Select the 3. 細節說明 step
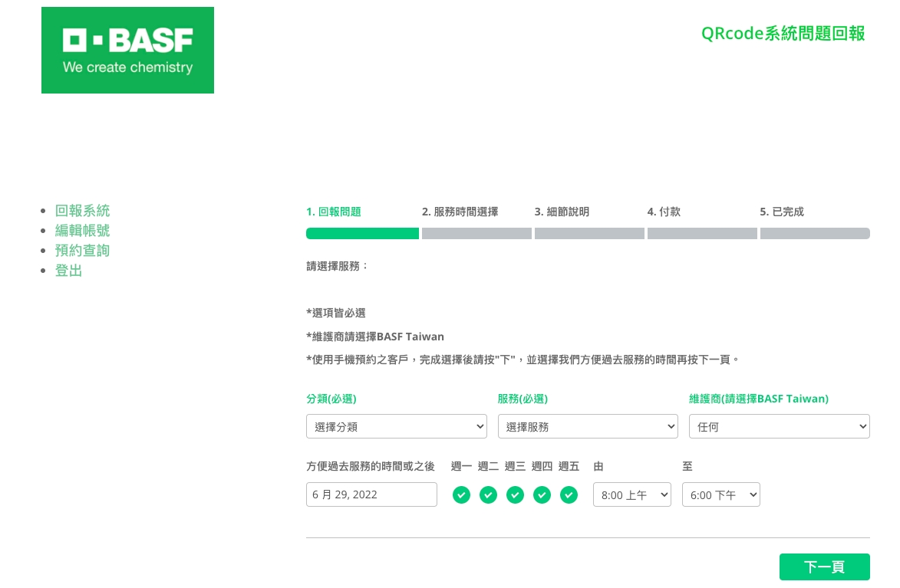Viewport: 900px width, 588px height. tap(562, 212)
